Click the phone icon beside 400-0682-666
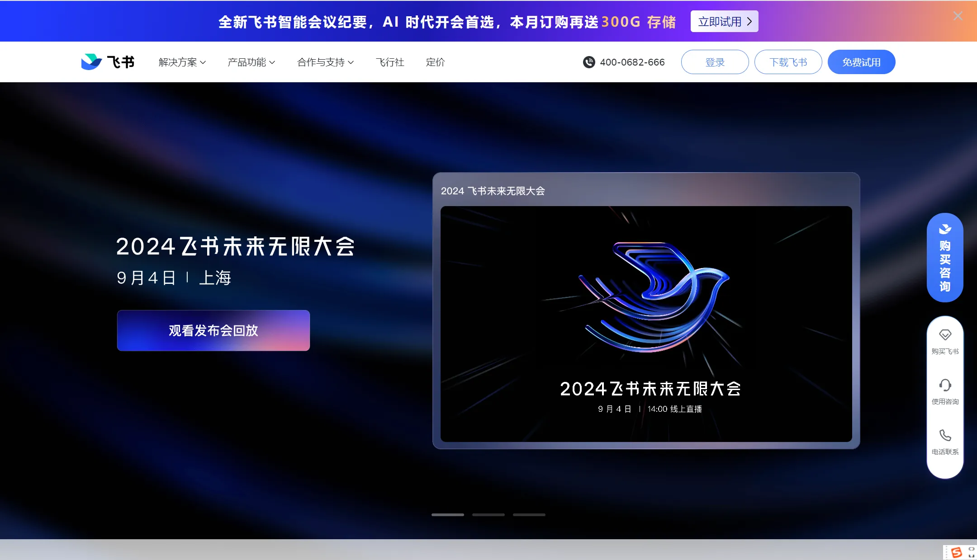This screenshot has width=977, height=560. click(589, 62)
